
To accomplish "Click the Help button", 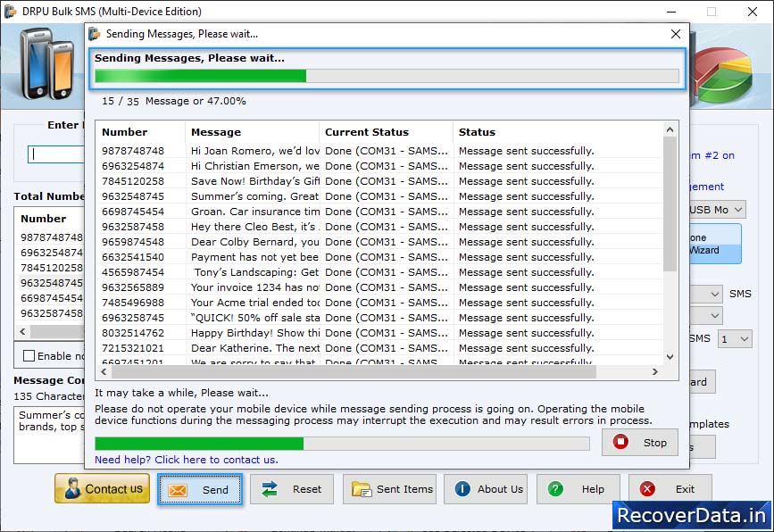I will coord(578,489).
